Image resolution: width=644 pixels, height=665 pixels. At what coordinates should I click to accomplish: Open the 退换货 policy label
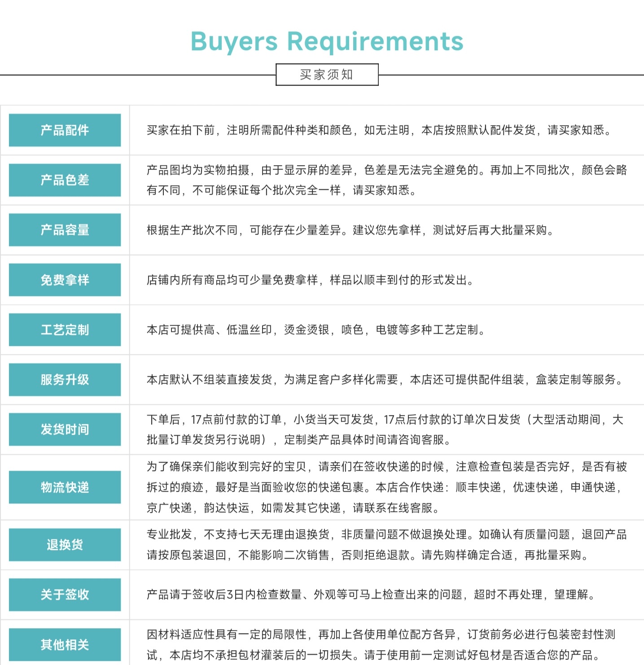(65, 545)
